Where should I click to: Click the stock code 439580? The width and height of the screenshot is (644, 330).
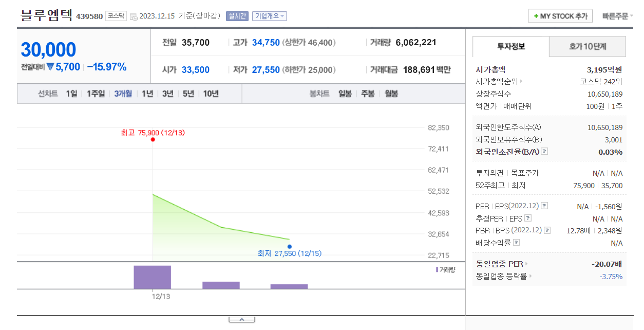tap(89, 16)
